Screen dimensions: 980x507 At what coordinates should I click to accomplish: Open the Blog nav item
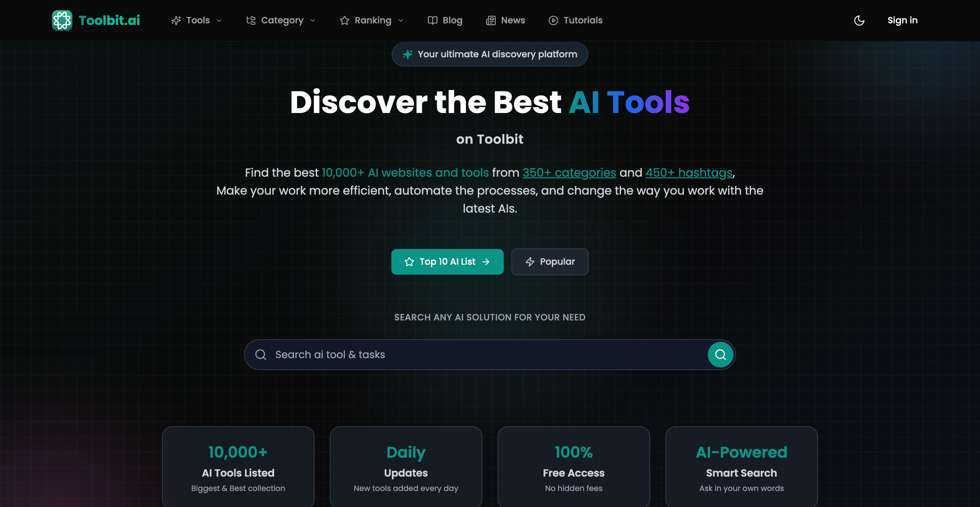pos(452,20)
